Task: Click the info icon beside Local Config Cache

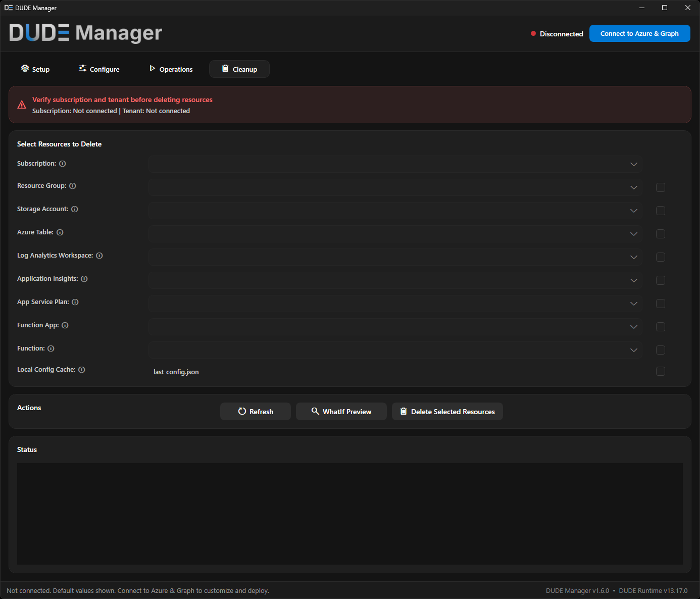Action: (x=82, y=369)
